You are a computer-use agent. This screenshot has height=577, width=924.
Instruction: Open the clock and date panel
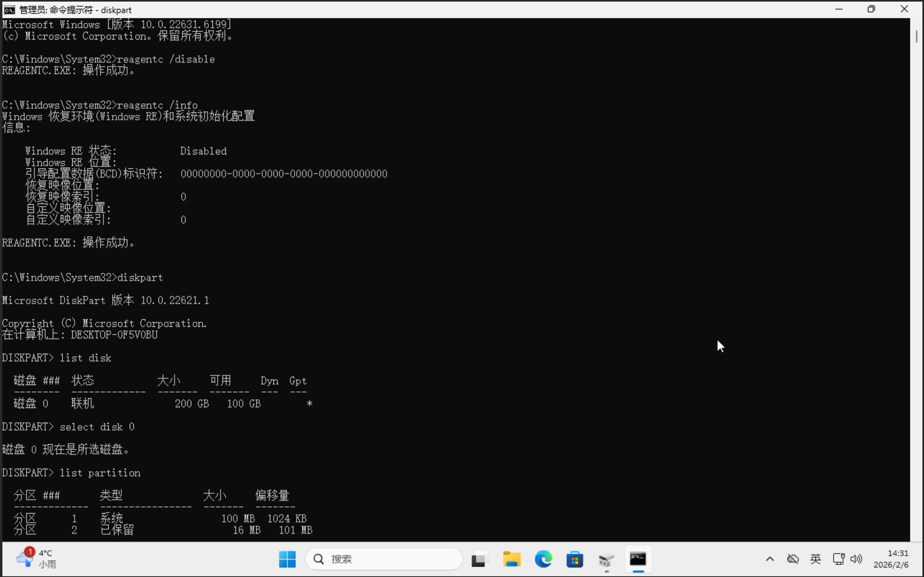coord(891,559)
